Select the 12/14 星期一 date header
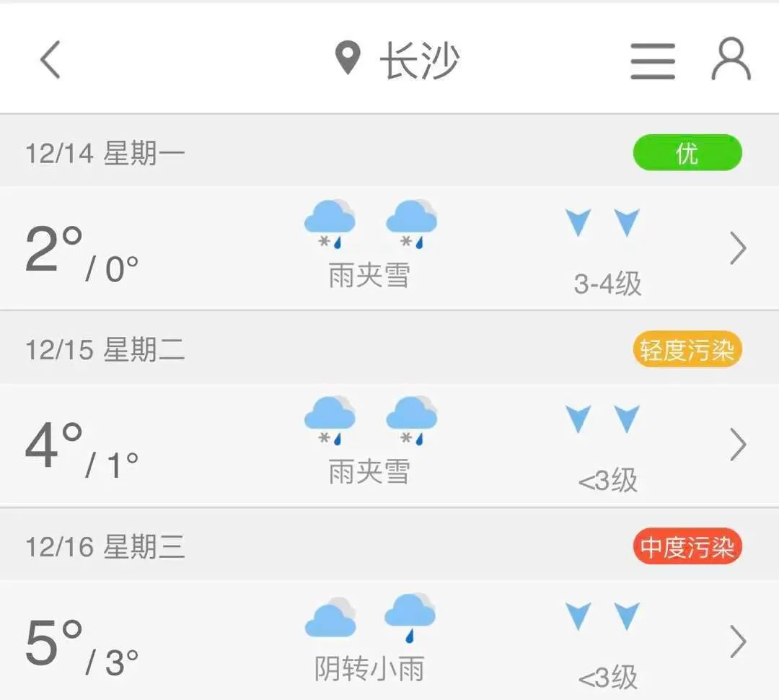779x700 pixels. click(105, 154)
